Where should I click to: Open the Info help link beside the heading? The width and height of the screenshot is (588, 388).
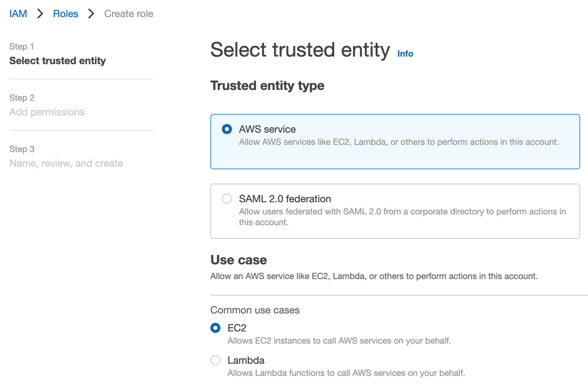pos(405,53)
